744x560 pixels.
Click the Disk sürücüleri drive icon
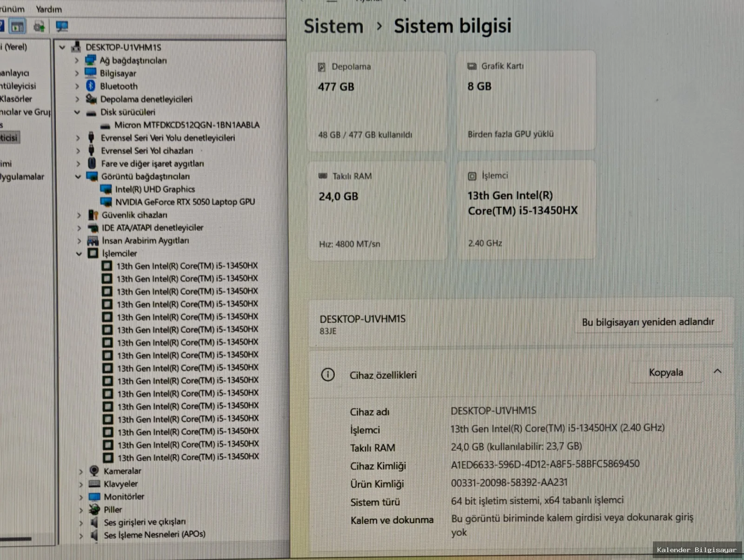coord(91,112)
